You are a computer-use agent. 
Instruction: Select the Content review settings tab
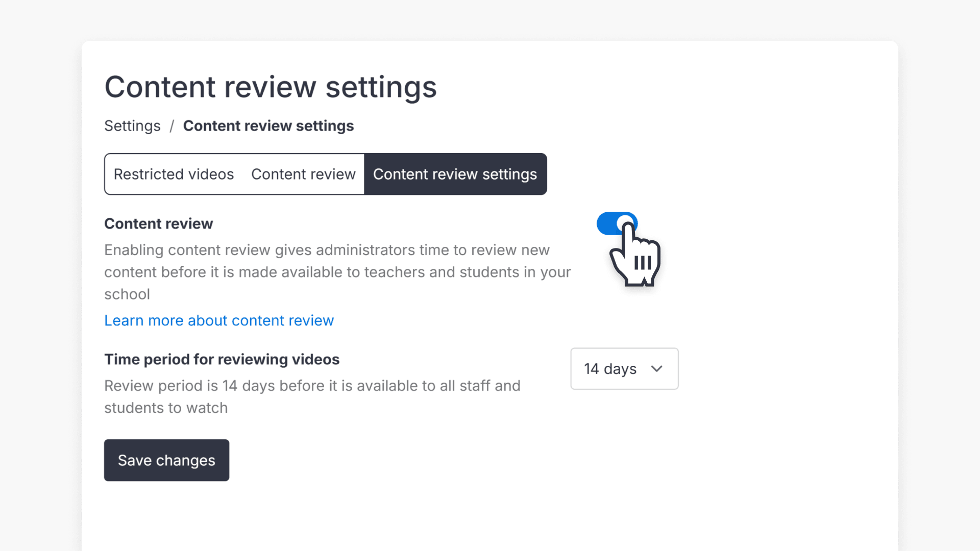point(455,174)
